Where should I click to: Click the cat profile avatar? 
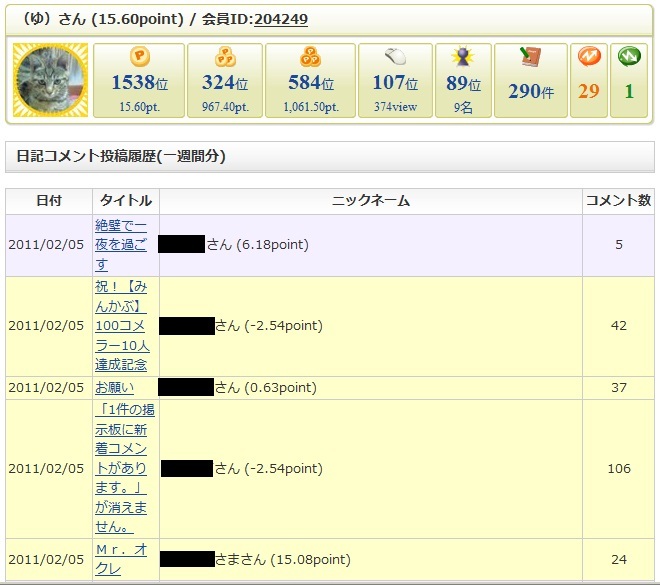(x=50, y=80)
